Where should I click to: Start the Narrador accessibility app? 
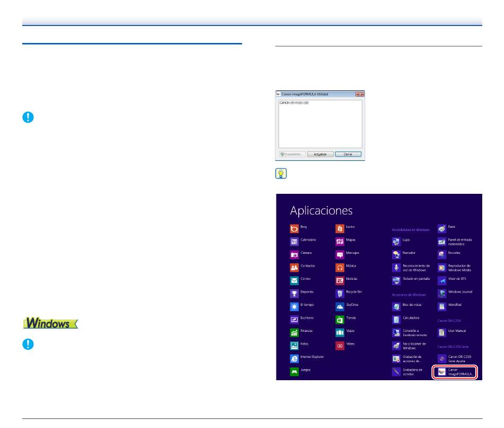coord(404,254)
